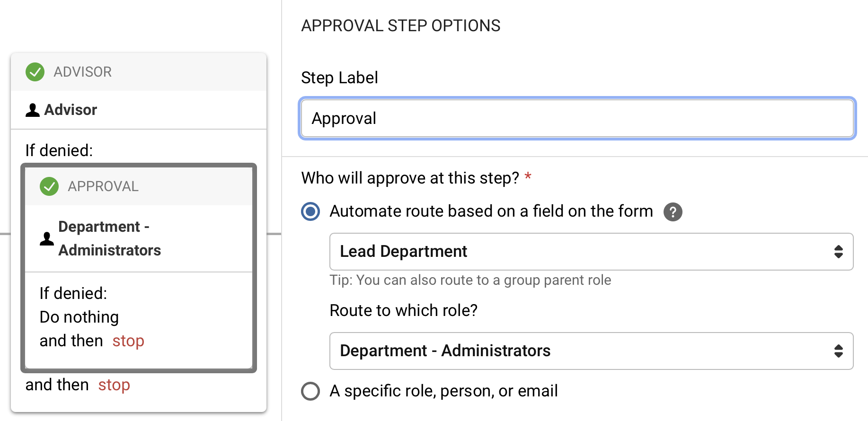This screenshot has height=421, width=868.
Task: Click the stepper arrows on Lead Department selector
Action: click(x=839, y=252)
